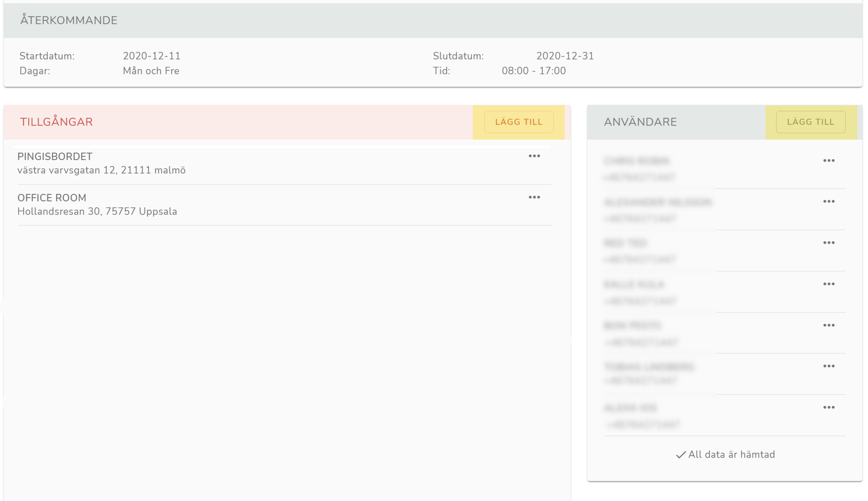868x501 pixels.
Task: Click the checkmark beside All data är hämtad
Action: (x=681, y=455)
